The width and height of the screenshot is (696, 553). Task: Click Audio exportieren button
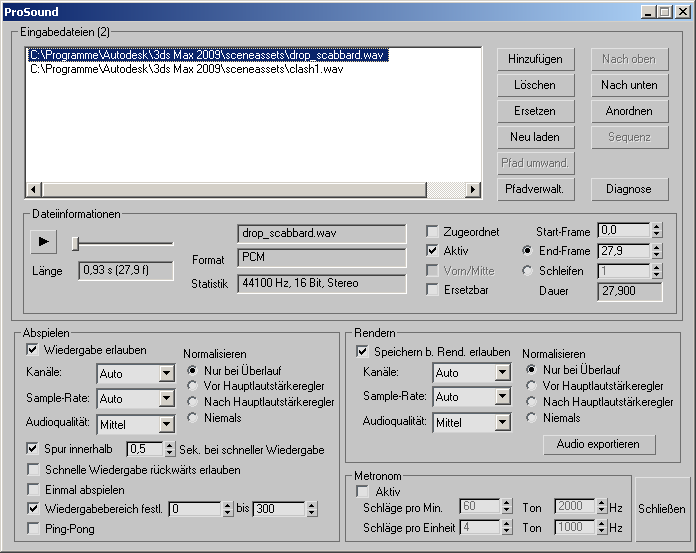pos(599,444)
